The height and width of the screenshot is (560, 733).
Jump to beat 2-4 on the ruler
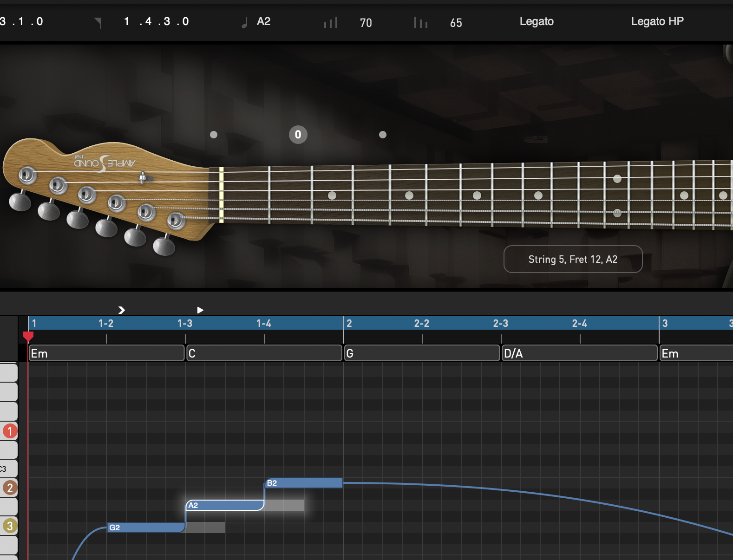tap(580, 323)
